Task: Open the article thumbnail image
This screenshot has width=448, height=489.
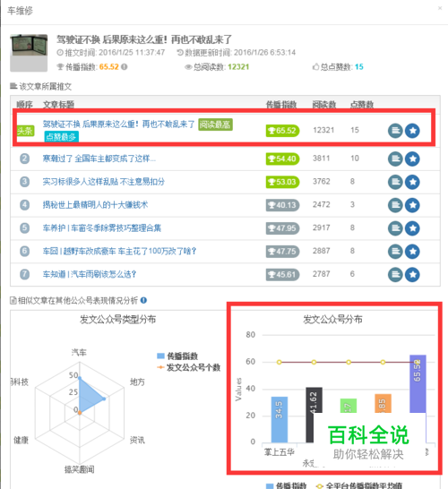Action: [29, 53]
